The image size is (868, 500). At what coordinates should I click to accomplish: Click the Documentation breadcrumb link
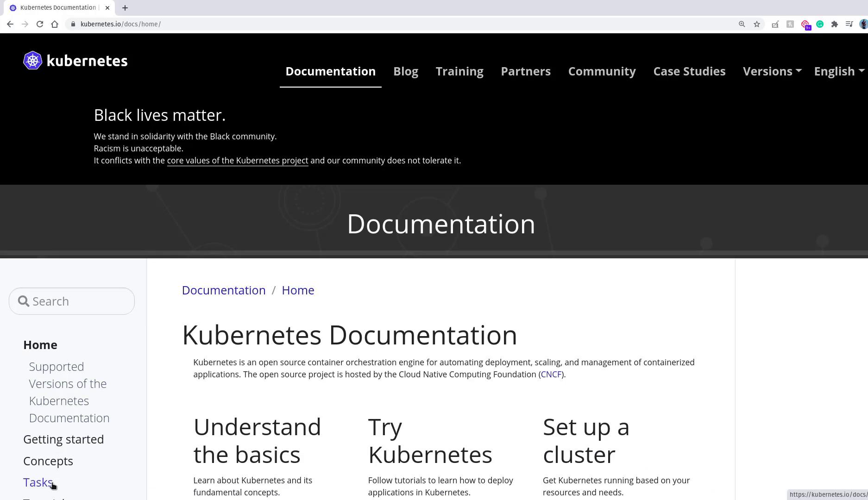click(x=224, y=290)
